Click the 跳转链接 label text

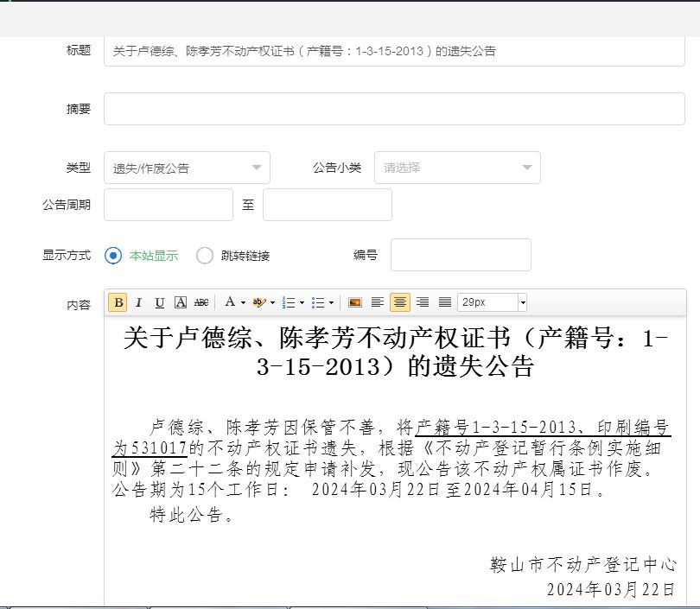tap(245, 256)
